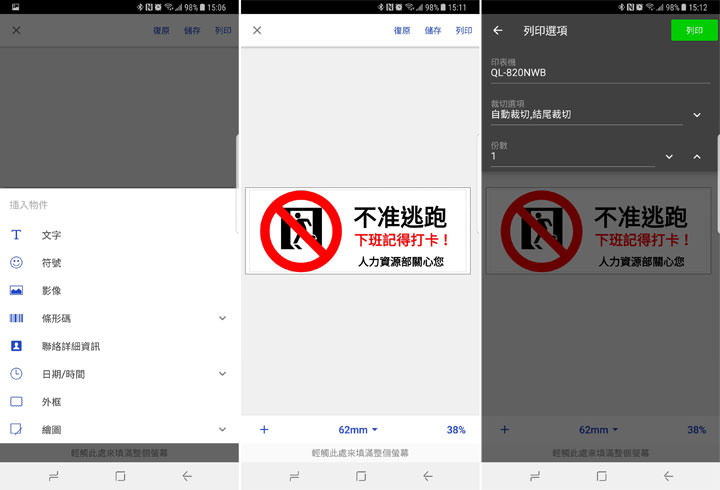Increase 份數 copies with up arrow

pyautogui.click(x=697, y=157)
